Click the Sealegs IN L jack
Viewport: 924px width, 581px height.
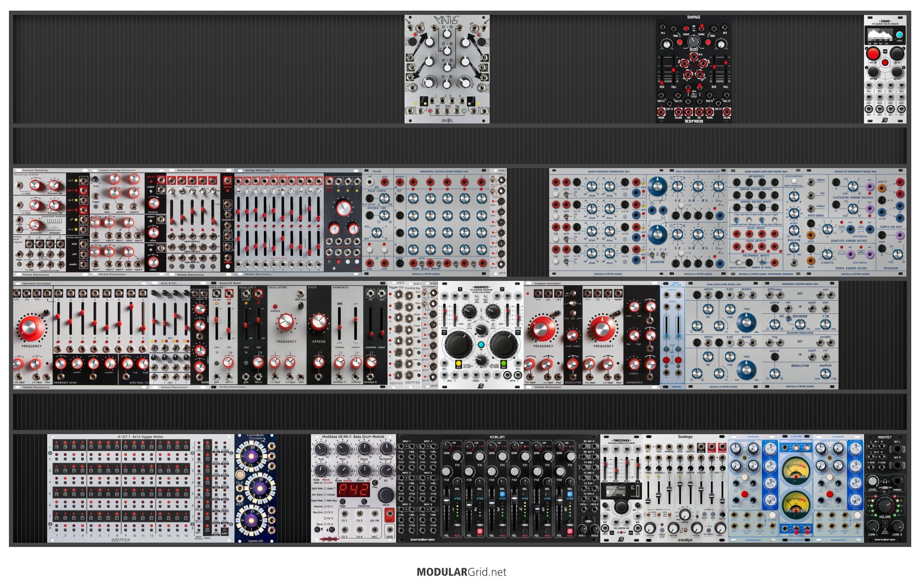click(x=648, y=446)
